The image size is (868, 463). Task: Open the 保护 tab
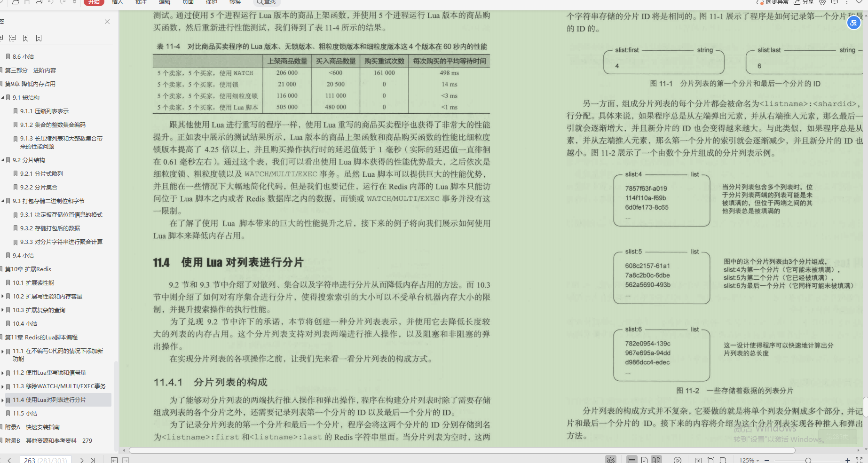click(x=212, y=2)
